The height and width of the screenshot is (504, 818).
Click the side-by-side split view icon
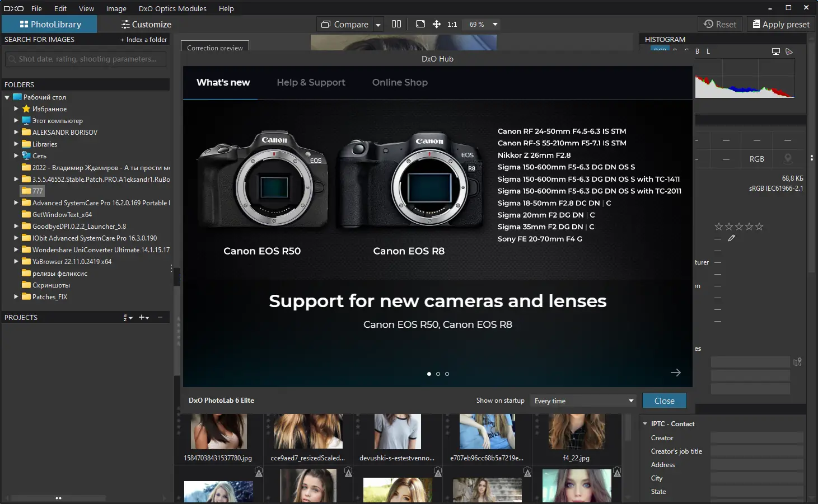396,24
